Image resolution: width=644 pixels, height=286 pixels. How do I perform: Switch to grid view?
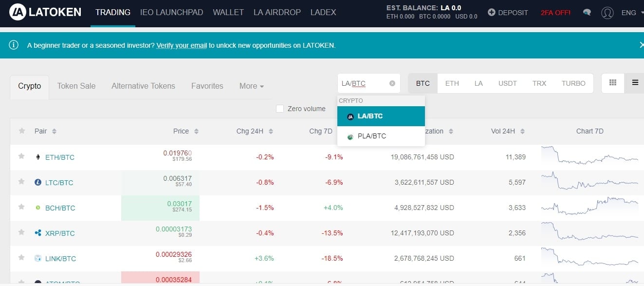click(x=613, y=83)
